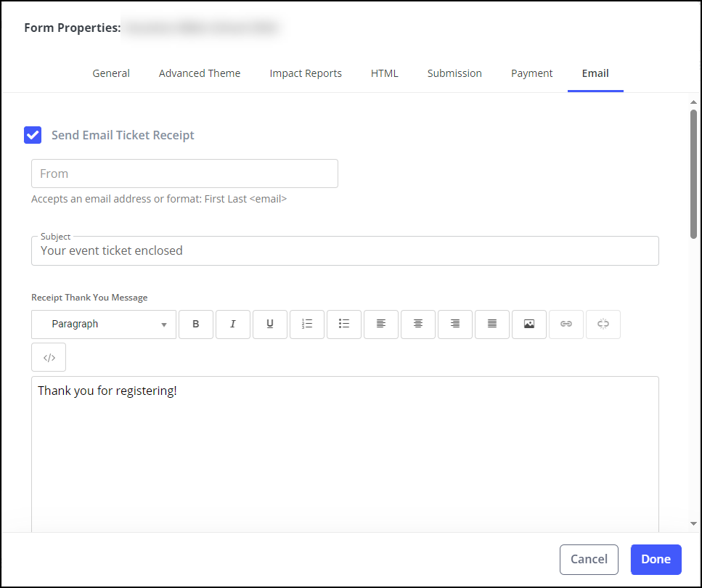
Task: Open the Advanced Theme tab
Action: tap(200, 73)
